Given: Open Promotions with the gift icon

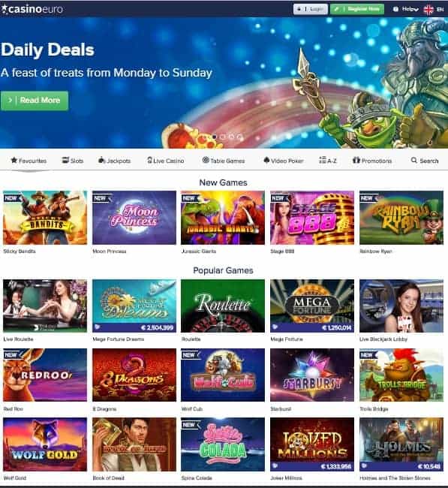Looking at the screenshot, I should pos(356,160).
